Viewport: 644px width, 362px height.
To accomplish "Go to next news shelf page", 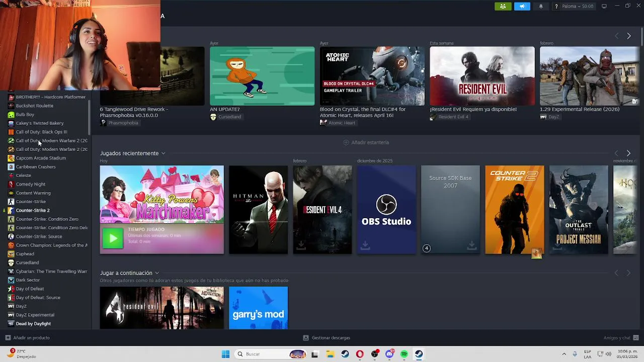I will coord(628,36).
